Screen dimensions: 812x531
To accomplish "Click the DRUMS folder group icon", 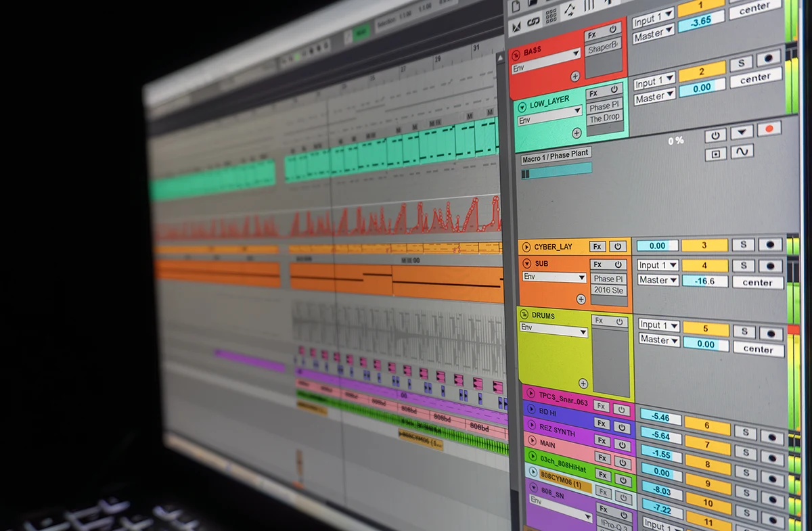I will (524, 315).
